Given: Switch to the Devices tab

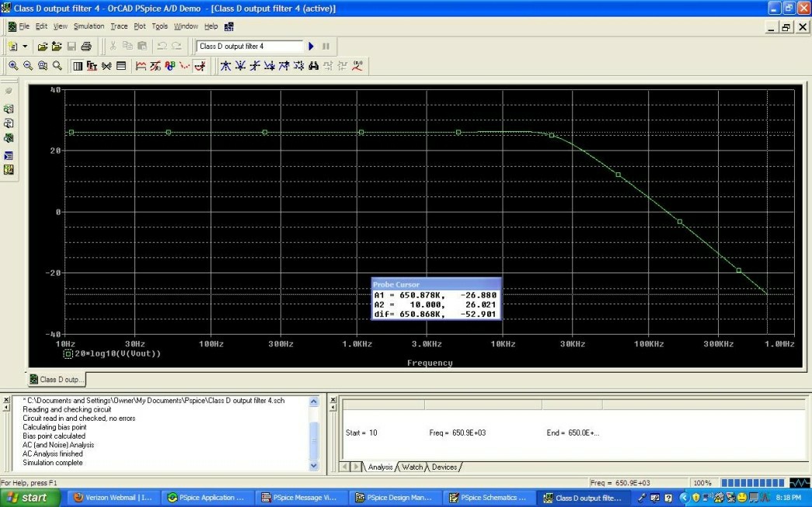Looking at the screenshot, I should click(x=444, y=467).
